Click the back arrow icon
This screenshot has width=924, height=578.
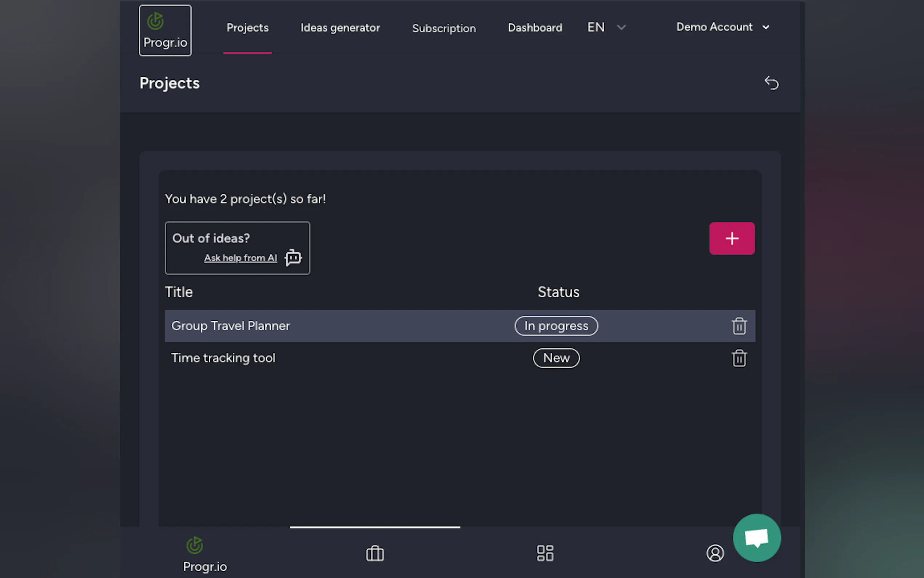click(771, 83)
